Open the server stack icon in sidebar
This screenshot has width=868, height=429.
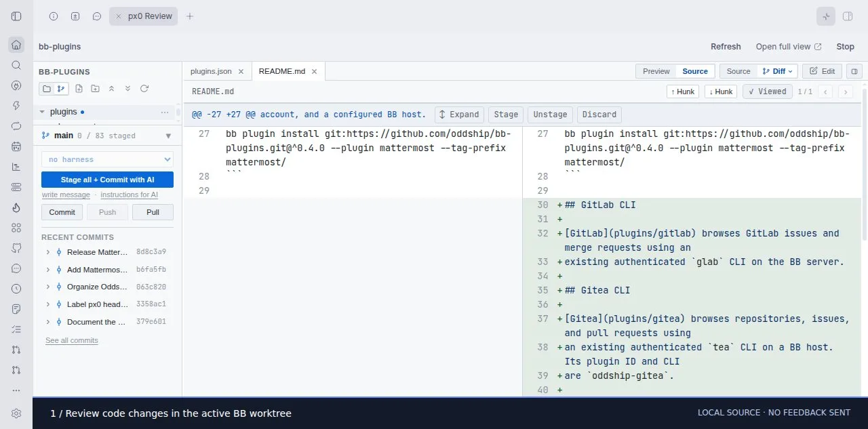coord(16,187)
